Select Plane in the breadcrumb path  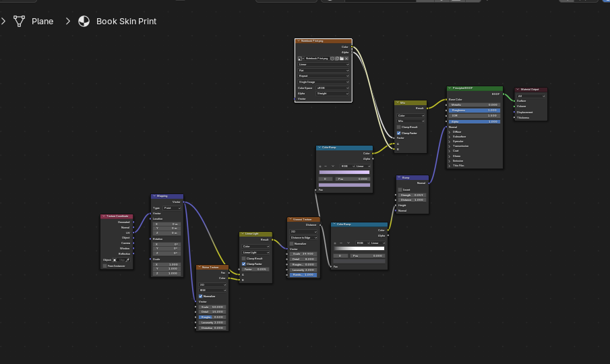point(42,21)
